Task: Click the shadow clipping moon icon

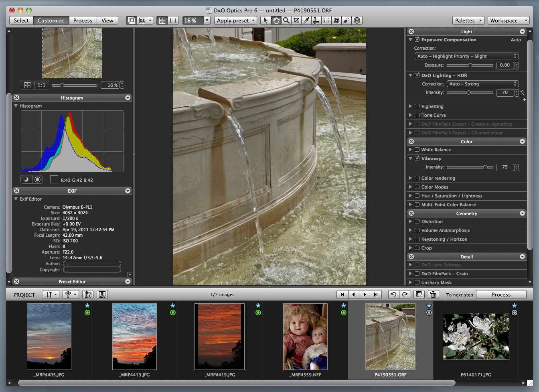Action: pyautogui.click(x=26, y=180)
